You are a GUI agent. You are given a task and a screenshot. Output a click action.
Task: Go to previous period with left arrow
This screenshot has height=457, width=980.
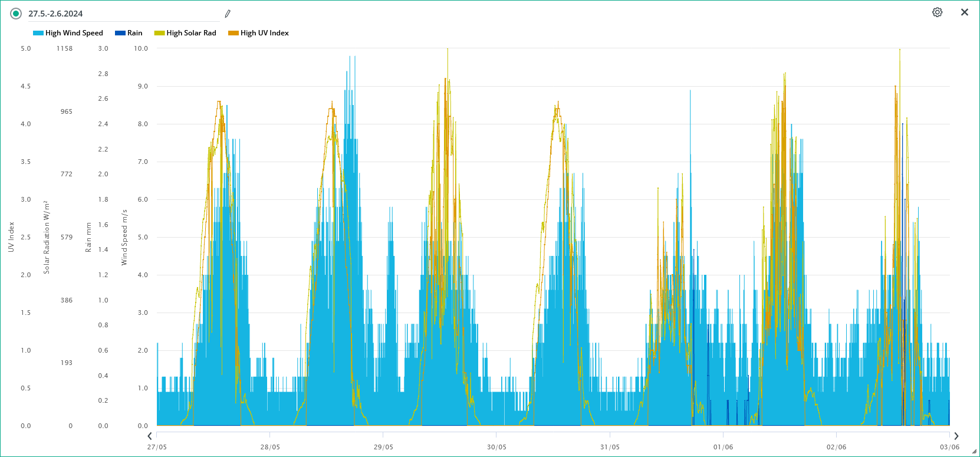point(150,436)
